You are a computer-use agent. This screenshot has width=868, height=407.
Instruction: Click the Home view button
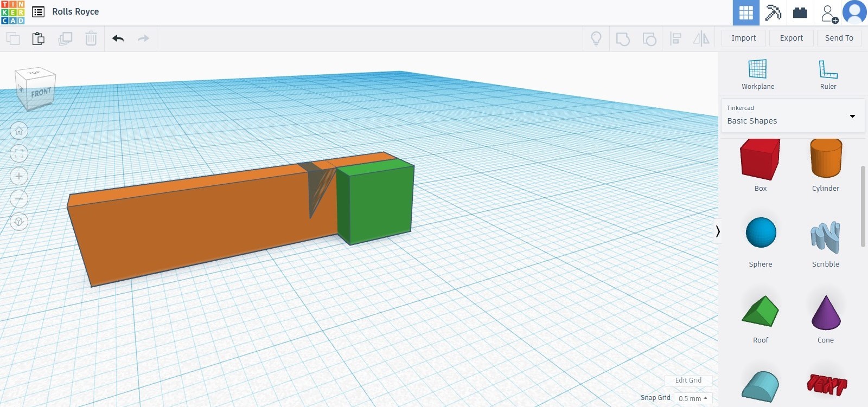tap(19, 131)
